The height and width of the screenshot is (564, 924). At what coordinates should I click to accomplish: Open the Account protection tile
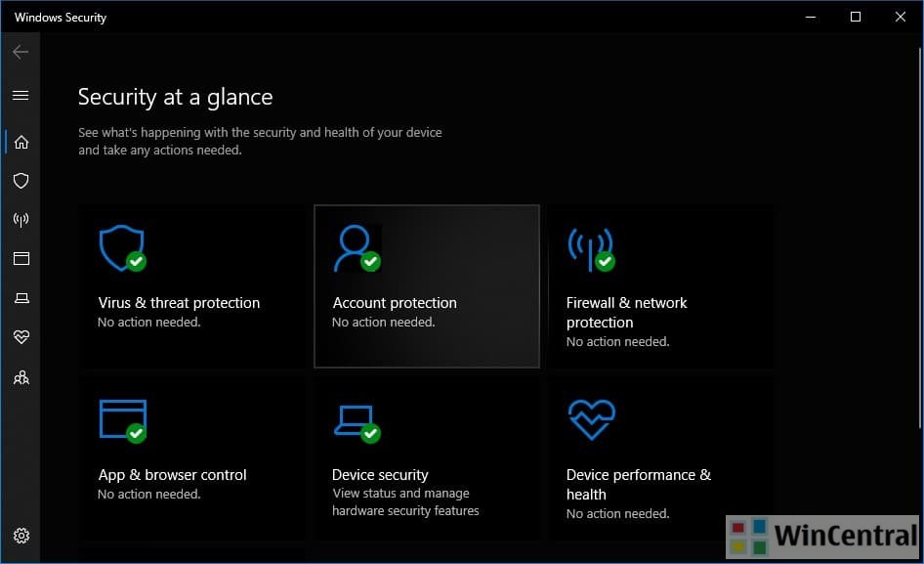pyautogui.click(x=426, y=285)
